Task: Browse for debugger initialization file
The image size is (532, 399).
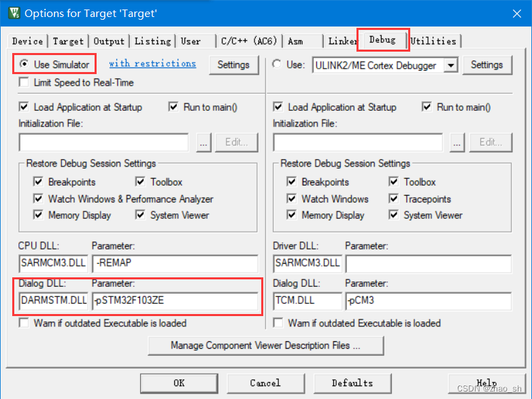Action: pos(457,143)
